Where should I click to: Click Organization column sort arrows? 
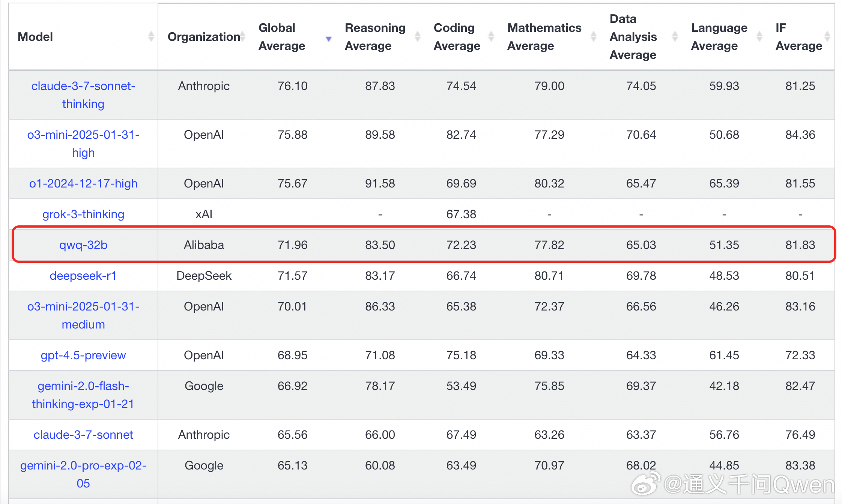[243, 37]
